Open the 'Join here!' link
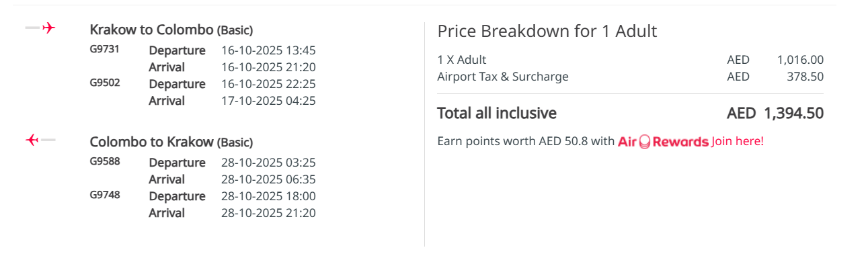This screenshot has width=868, height=256. pos(738,141)
